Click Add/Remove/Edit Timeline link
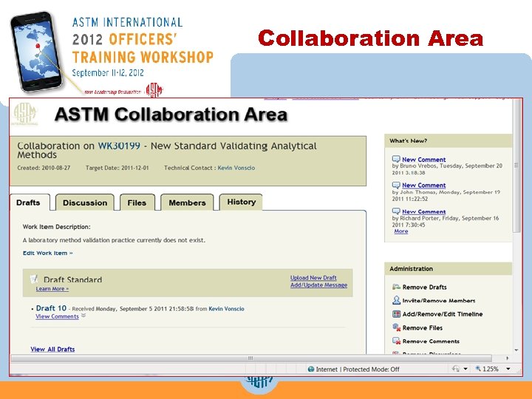The image size is (532, 399). coord(443,314)
